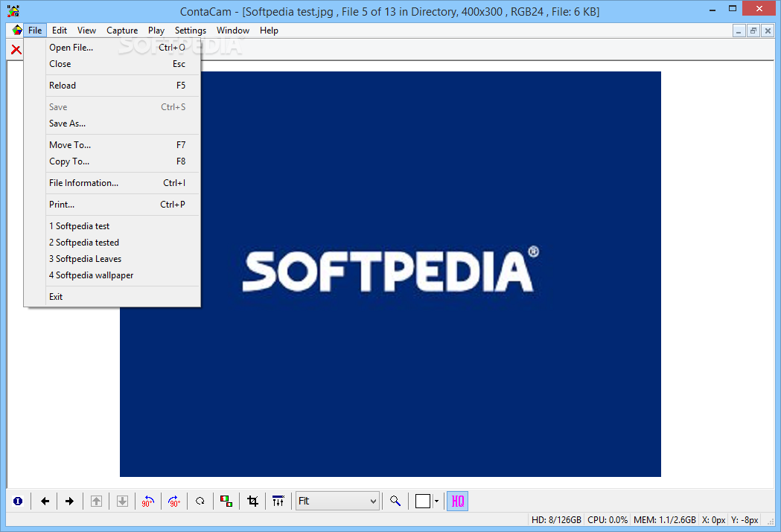The image size is (781, 532).
Task: Click the magnifier zoom tool
Action: [395, 501]
